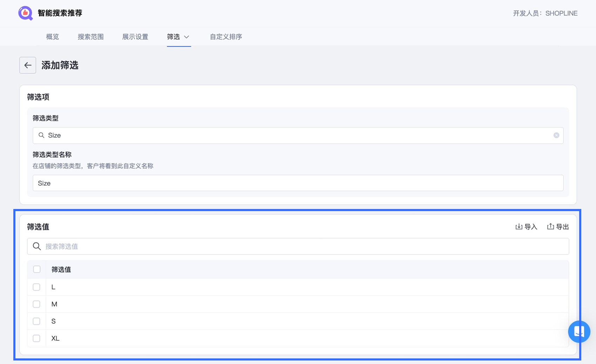The height and width of the screenshot is (364, 596).
Task: Click the back arrow beside 添加筛选
Action: point(27,65)
